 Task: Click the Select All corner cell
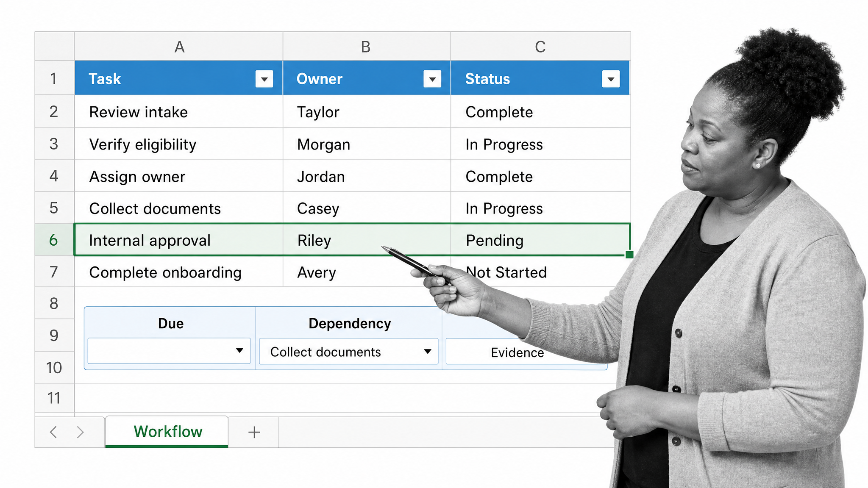pos(55,46)
